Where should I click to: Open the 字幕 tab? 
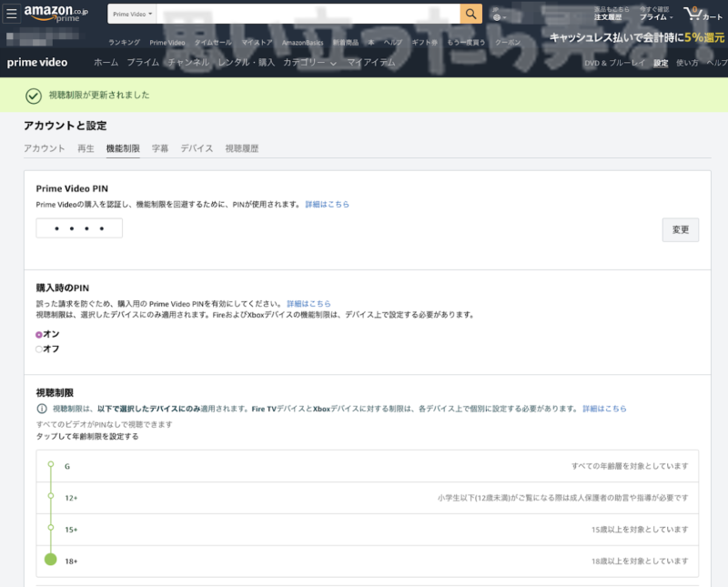160,148
